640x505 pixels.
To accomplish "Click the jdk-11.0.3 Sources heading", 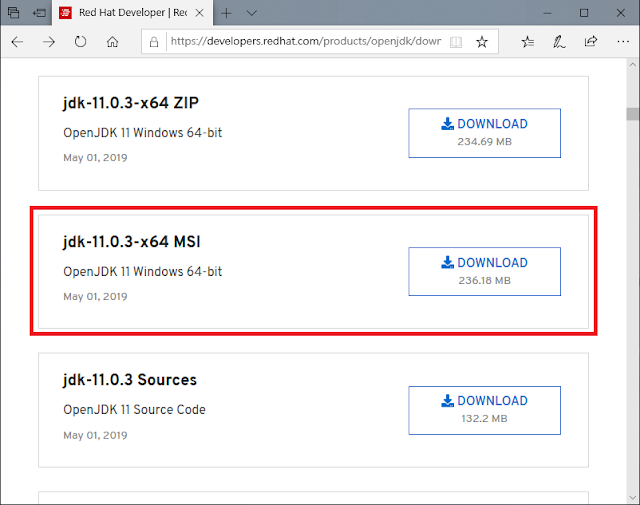I will (130, 380).
